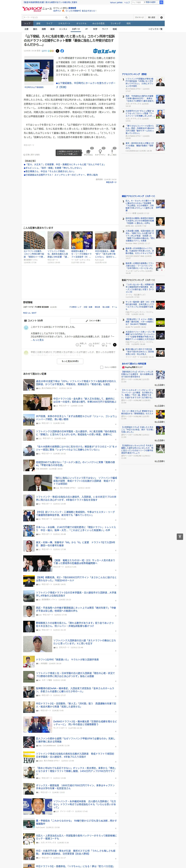
Task: Share the article on Facebook
Action: pyautogui.click(x=62, y=51)
